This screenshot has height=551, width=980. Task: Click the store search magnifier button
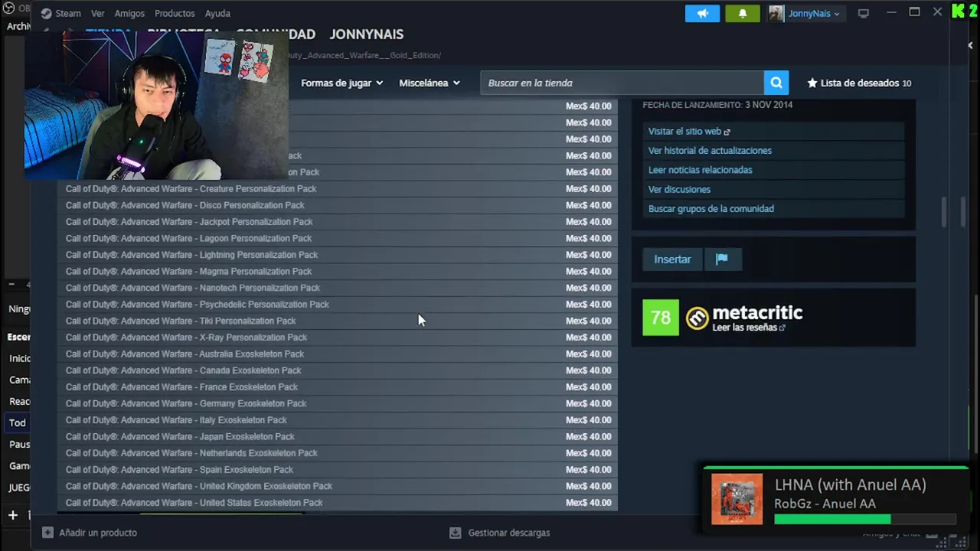tap(776, 83)
